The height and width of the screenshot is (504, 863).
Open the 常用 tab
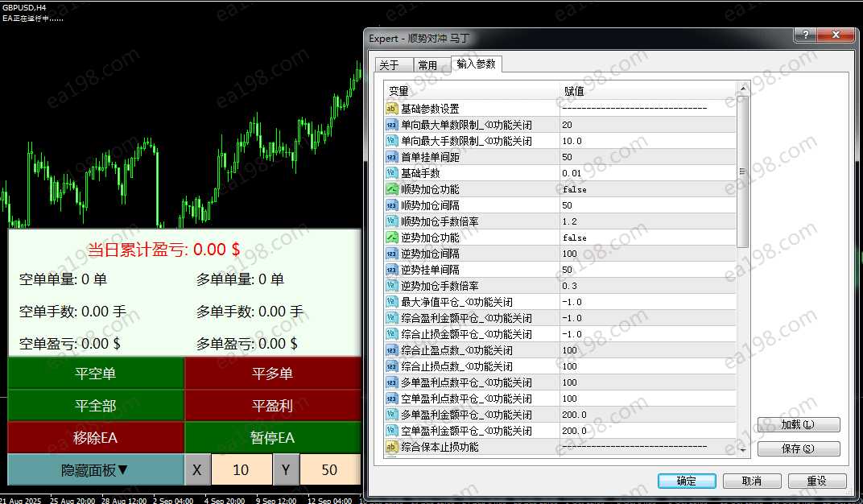(427, 65)
